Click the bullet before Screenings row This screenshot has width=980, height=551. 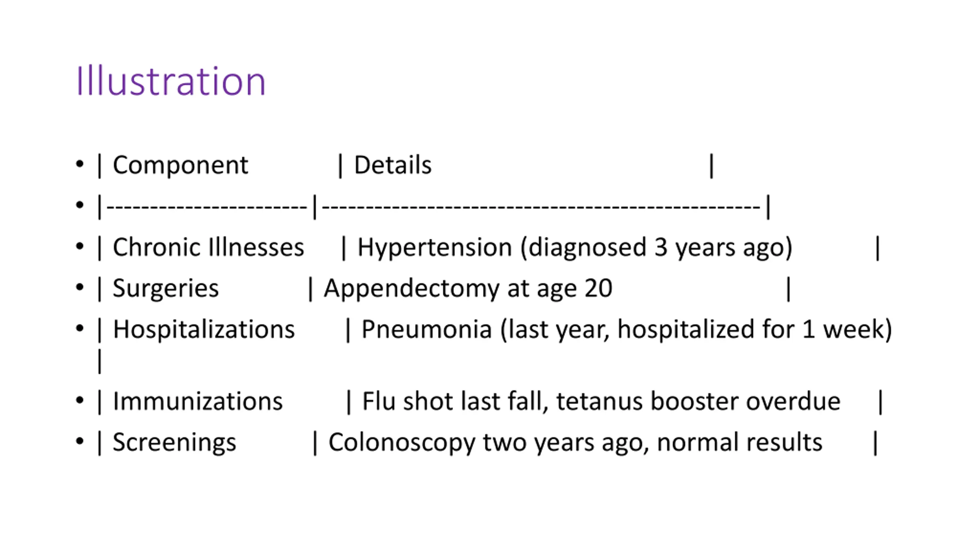[x=80, y=441]
